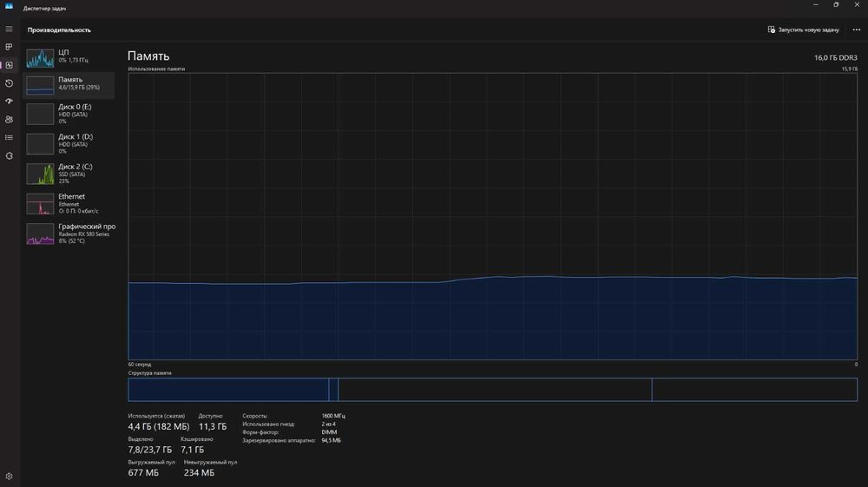Click the 677 МБ paged pool value
Screen dimensions: 868x487
(x=143, y=473)
